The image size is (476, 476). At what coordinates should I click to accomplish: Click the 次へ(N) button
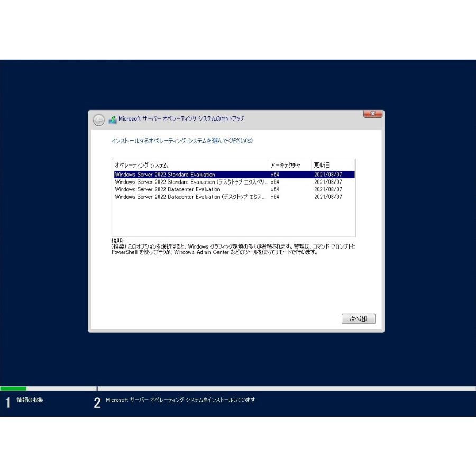(358, 318)
